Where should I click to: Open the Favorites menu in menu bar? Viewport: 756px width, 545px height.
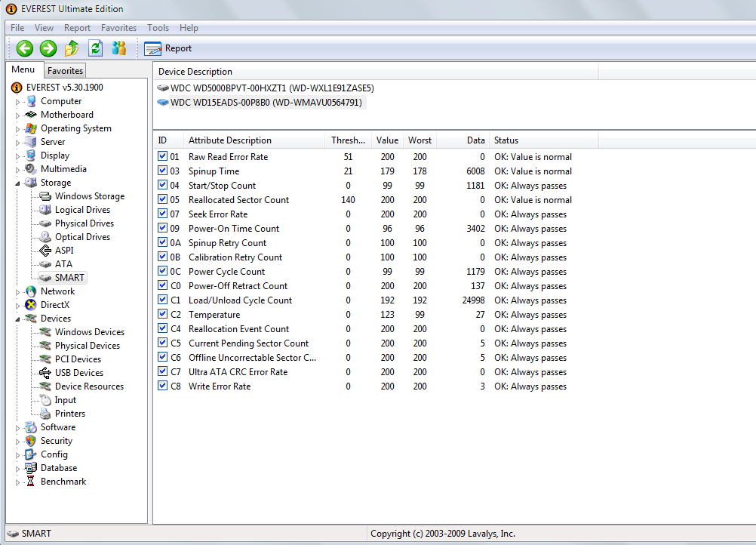pos(118,28)
